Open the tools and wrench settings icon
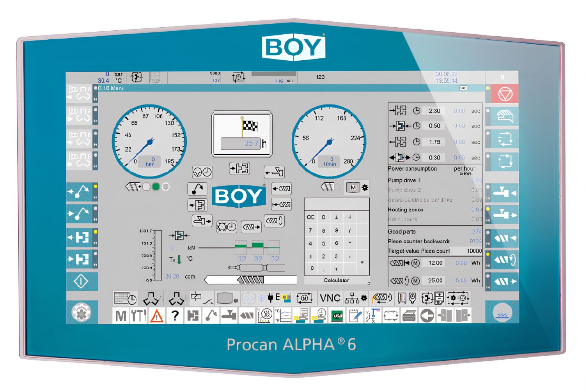Viewport: 585px width, 392px height. [x=138, y=316]
